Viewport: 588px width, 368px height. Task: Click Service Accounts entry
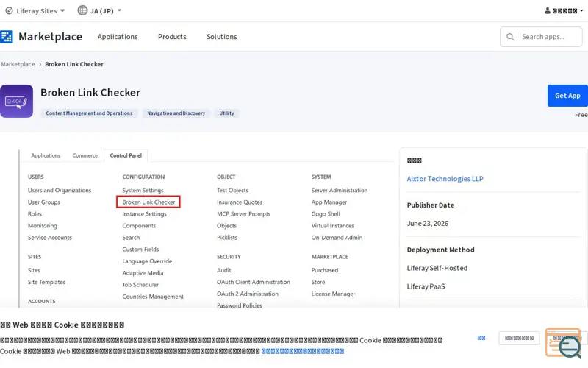50,238
